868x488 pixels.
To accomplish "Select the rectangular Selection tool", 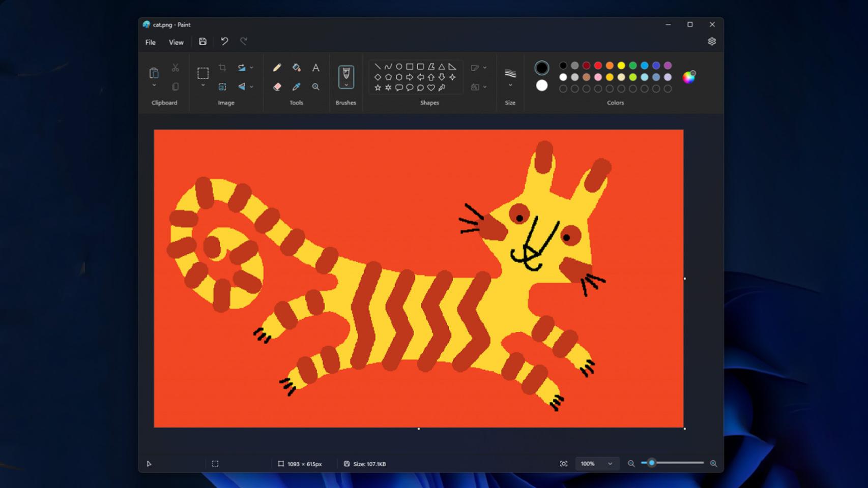I will coord(202,73).
